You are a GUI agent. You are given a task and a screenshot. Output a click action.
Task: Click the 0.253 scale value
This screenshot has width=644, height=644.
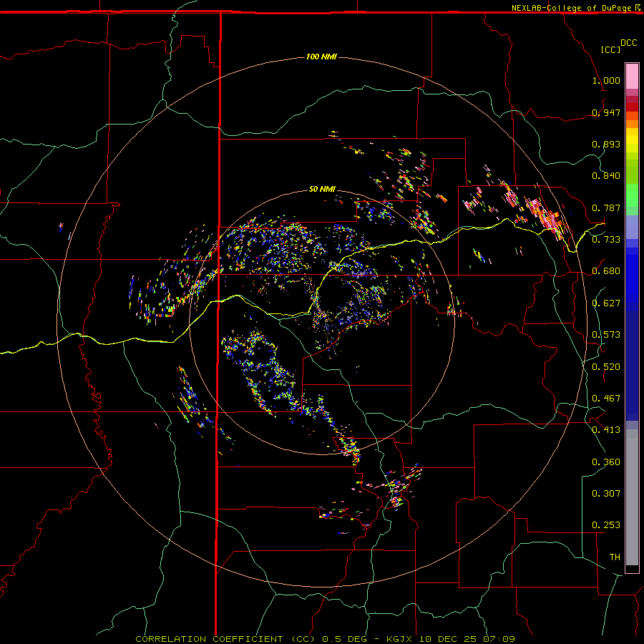pyautogui.click(x=606, y=525)
